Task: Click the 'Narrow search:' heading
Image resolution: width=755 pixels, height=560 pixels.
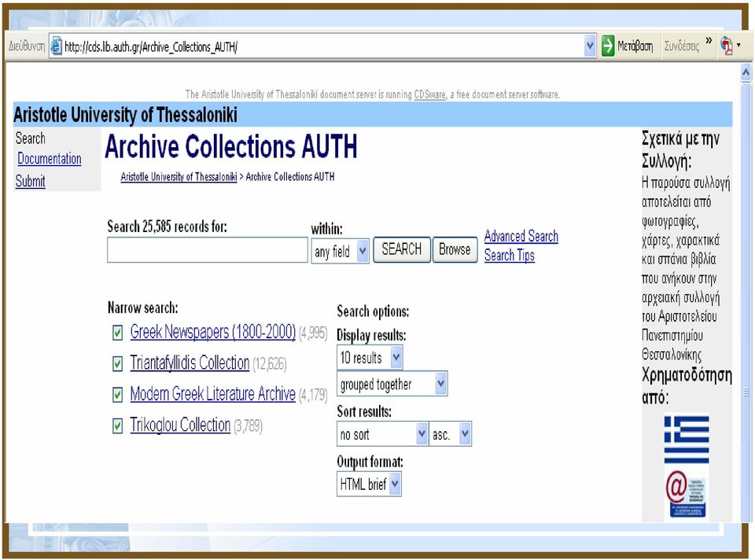Action: click(143, 308)
